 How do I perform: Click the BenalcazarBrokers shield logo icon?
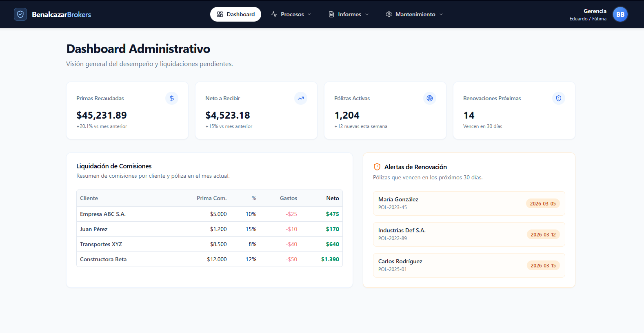(20, 14)
